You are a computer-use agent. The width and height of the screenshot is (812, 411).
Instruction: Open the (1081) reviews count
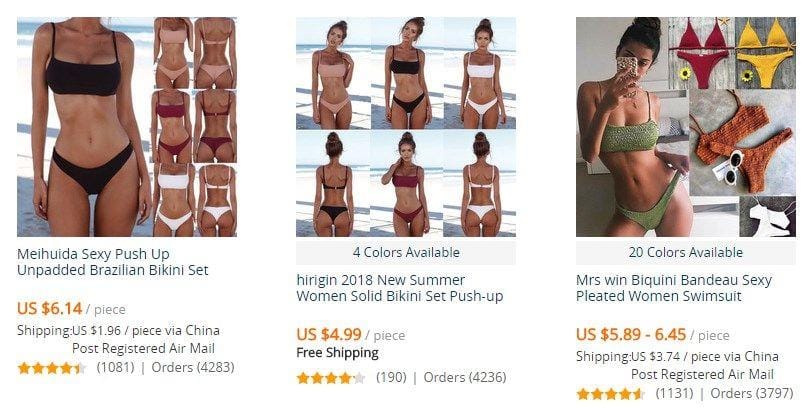tap(115, 368)
